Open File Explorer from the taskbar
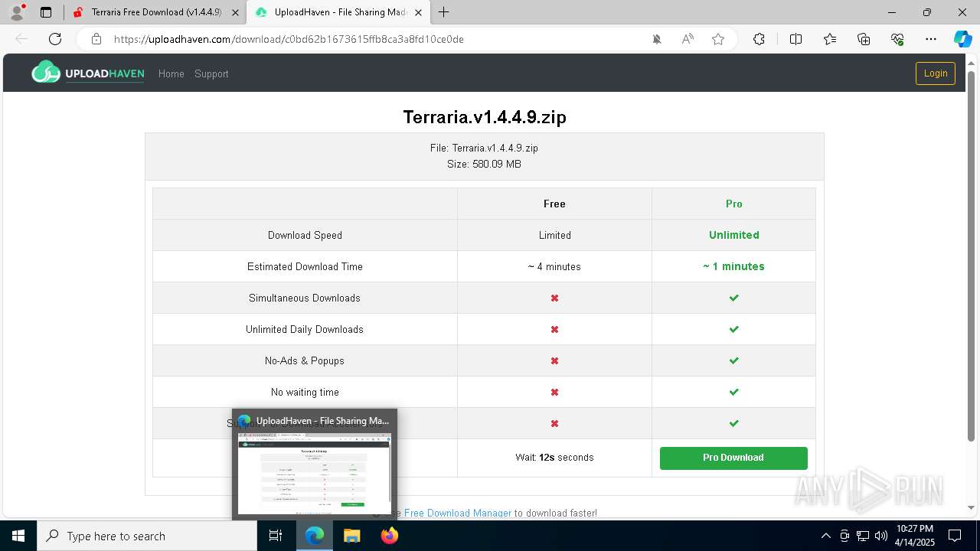The image size is (980, 551). click(351, 536)
